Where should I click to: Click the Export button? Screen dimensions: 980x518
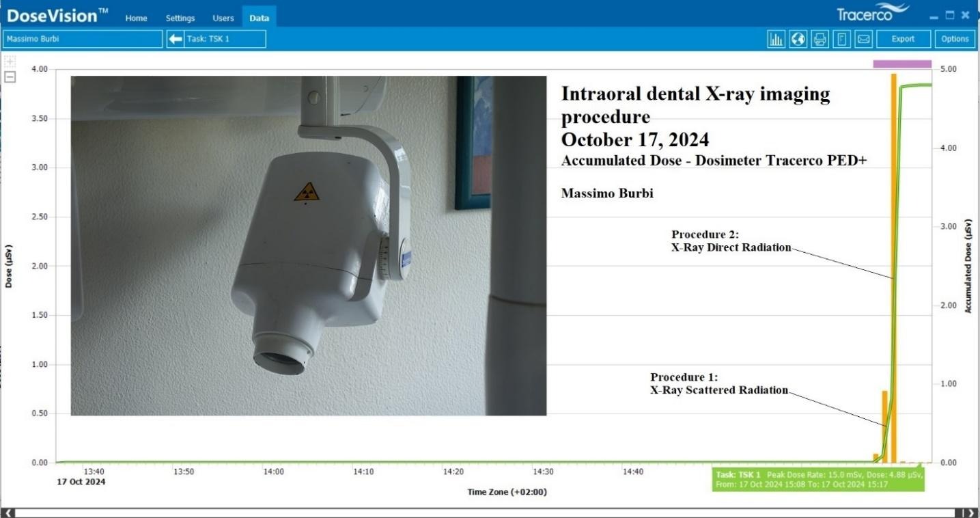click(x=903, y=39)
